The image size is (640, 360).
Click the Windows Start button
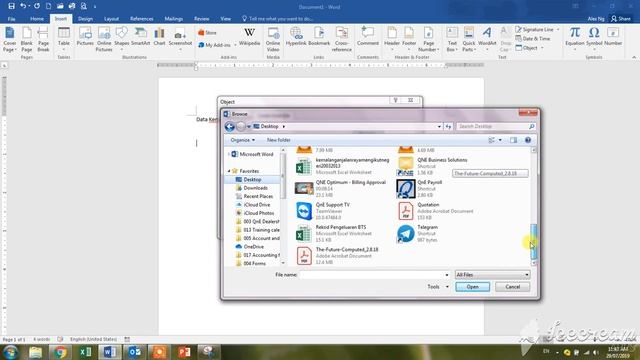tap(10, 352)
